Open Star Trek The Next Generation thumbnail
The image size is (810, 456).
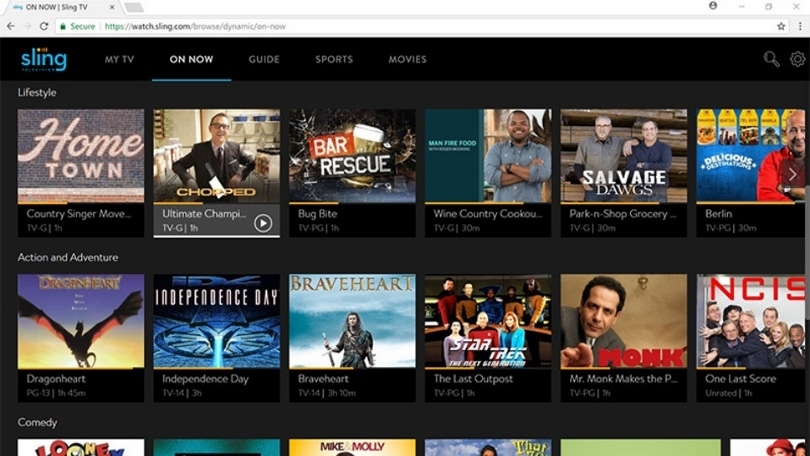click(x=488, y=321)
